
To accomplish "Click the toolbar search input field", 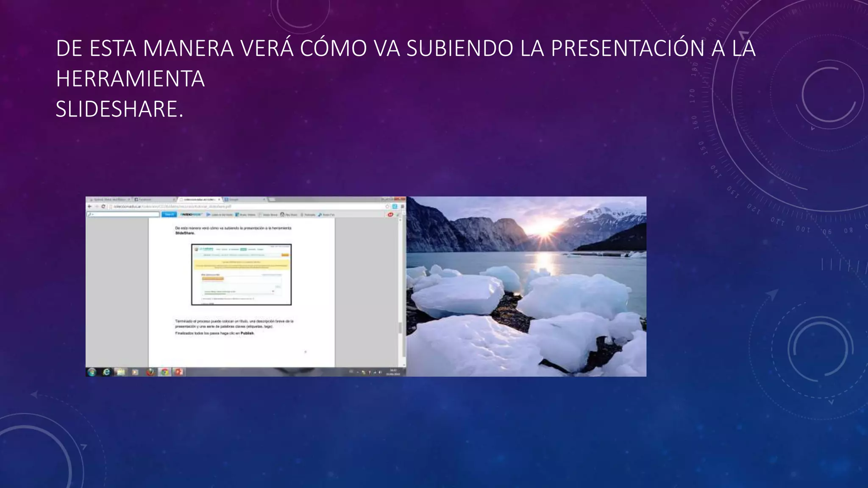I will (123, 214).
